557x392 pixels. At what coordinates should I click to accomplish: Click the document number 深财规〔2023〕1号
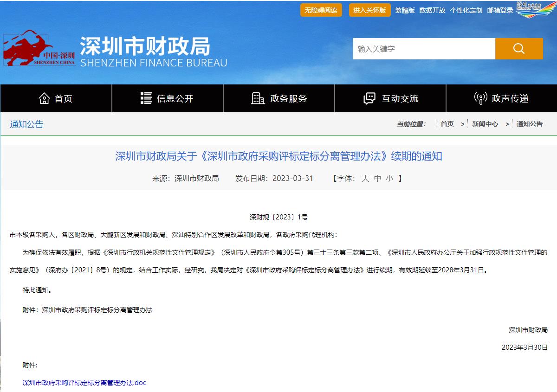tap(278, 217)
